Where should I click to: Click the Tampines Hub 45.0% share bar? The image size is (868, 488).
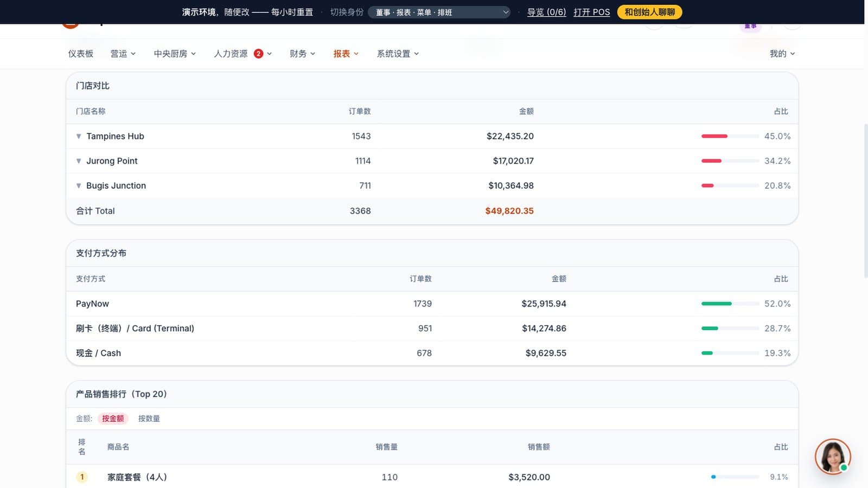730,136
